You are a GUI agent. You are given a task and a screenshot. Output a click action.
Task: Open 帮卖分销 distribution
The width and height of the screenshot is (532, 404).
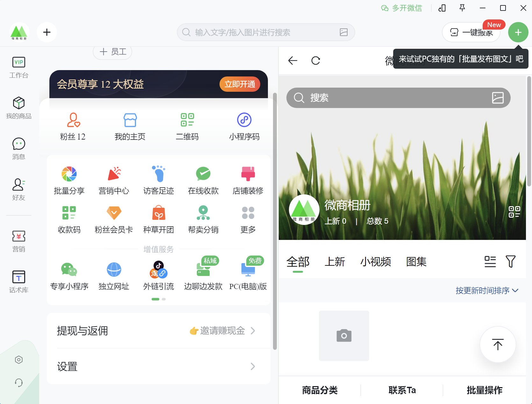pos(203,220)
